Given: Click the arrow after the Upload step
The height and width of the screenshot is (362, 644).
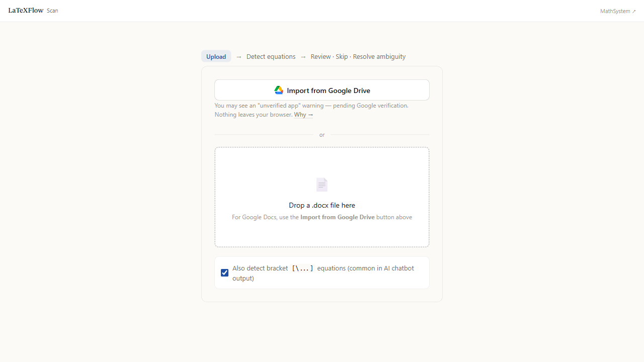Looking at the screenshot, I should [239, 57].
